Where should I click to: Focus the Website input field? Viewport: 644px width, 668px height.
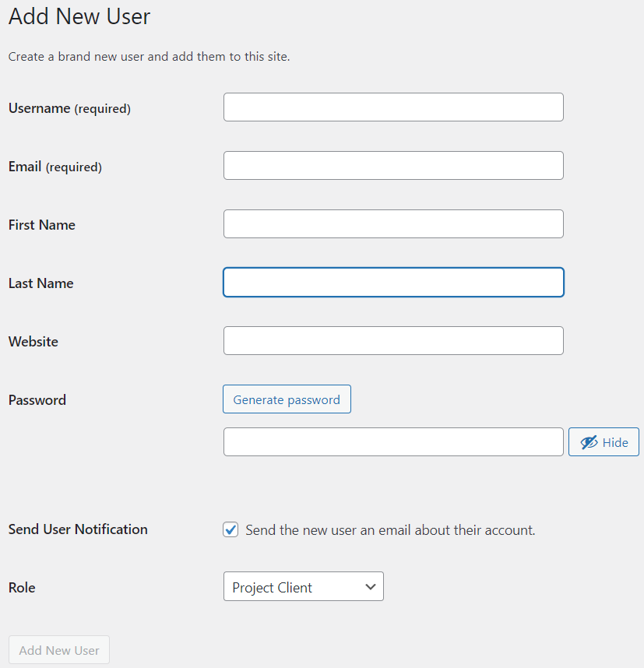pos(392,340)
